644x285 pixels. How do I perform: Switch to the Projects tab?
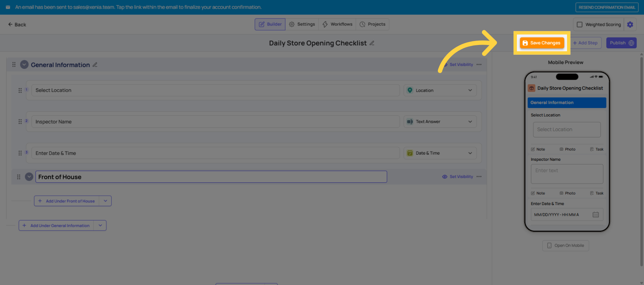tap(372, 24)
